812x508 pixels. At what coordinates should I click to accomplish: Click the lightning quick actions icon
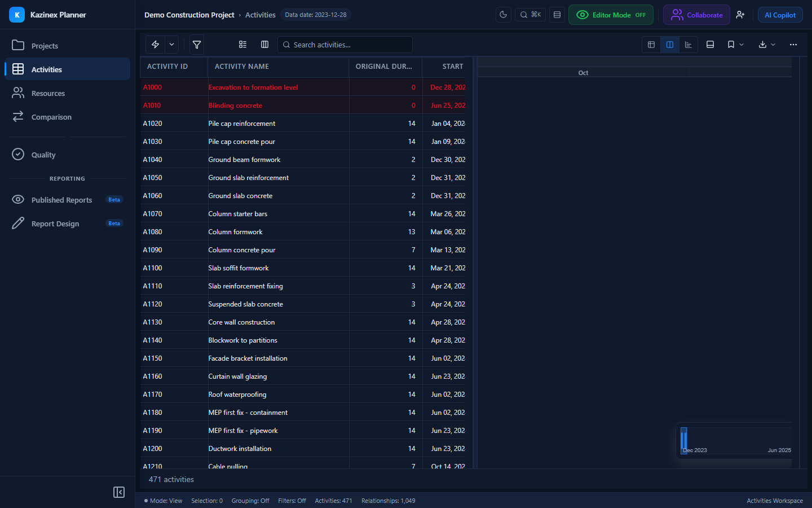click(x=155, y=45)
